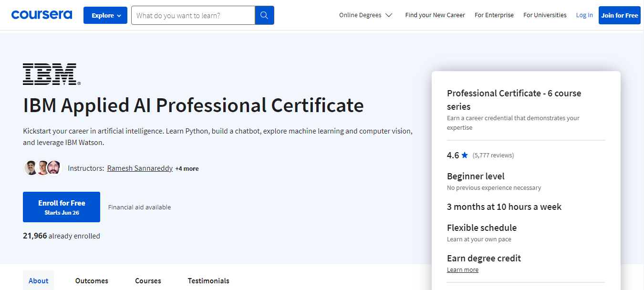Click the IBM logo
The height and width of the screenshot is (290, 644).
click(x=52, y=74)
